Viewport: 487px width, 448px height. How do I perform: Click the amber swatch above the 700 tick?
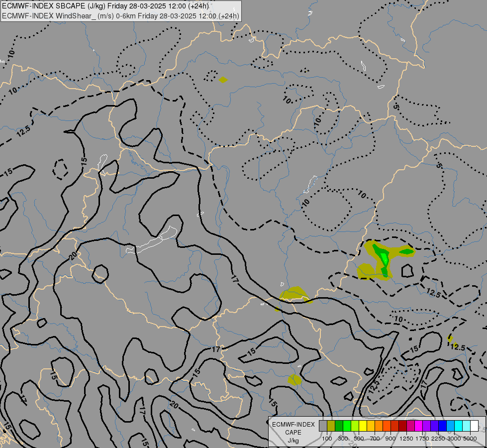tap(371, 426)
